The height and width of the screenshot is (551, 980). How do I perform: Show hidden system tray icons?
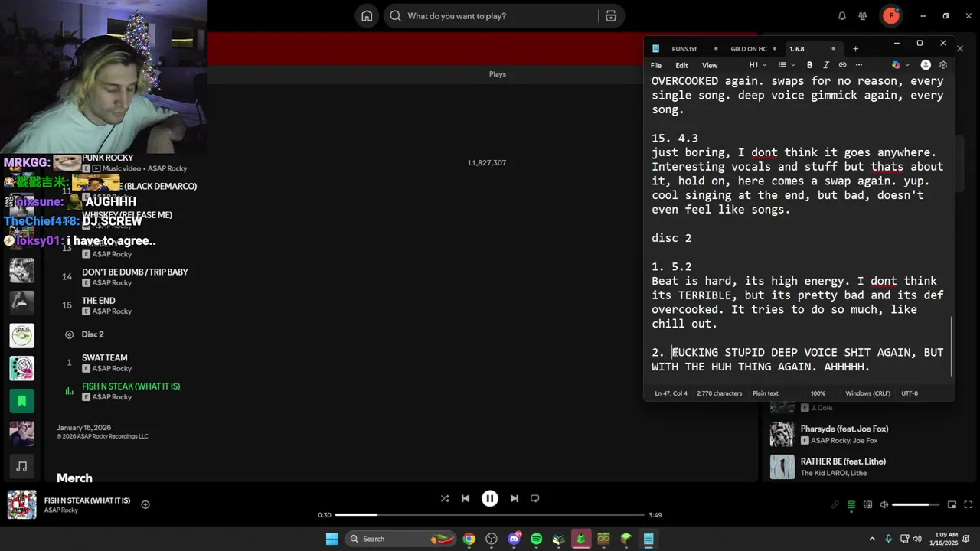click(872, 539)
